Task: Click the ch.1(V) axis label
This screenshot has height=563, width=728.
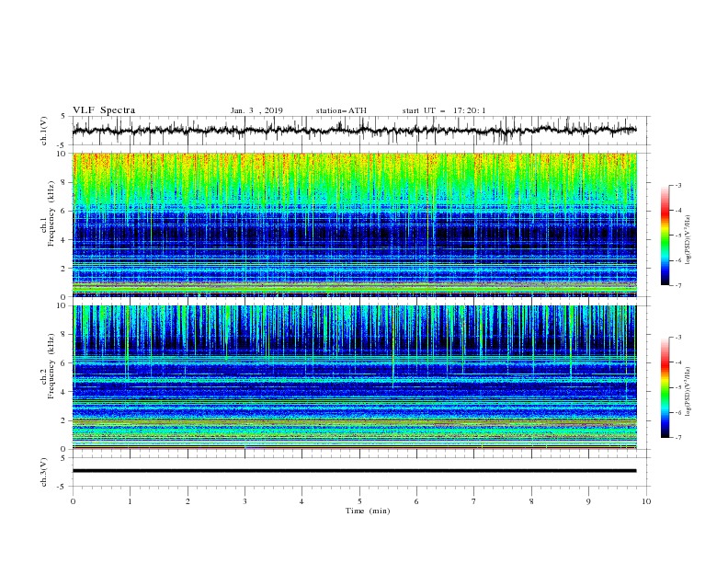Action: coord(44,131)
